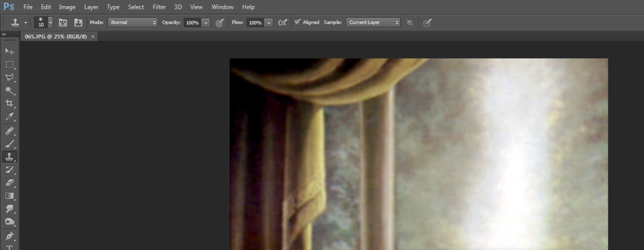
Task: Open the Sample Current Layer dropdown
Action: pos(373,23)
